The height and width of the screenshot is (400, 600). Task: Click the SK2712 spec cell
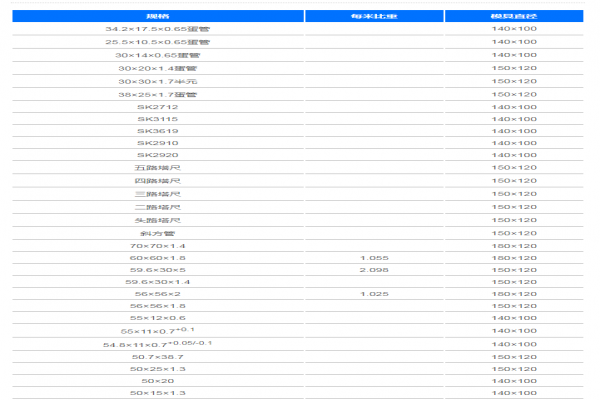tap(158, 107)
